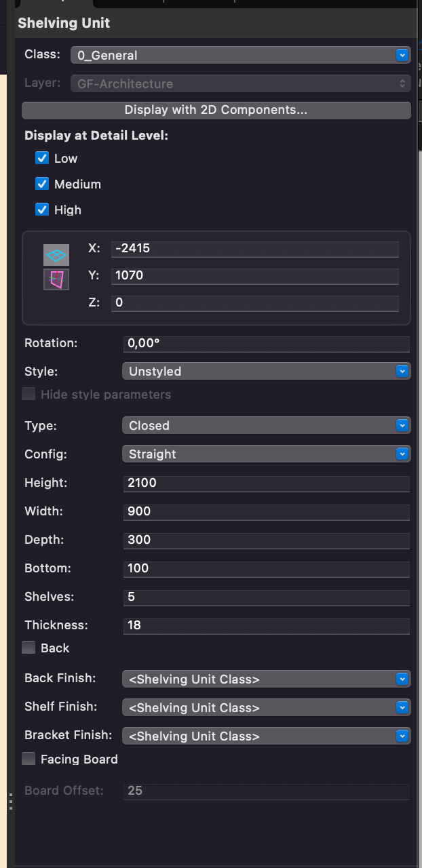
Task: Uncheck the Low detail level checkbox
Action: pos(42,158)
